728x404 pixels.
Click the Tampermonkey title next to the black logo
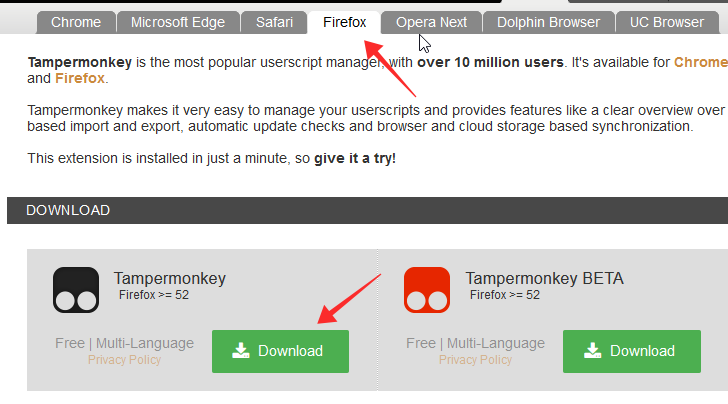170,278
